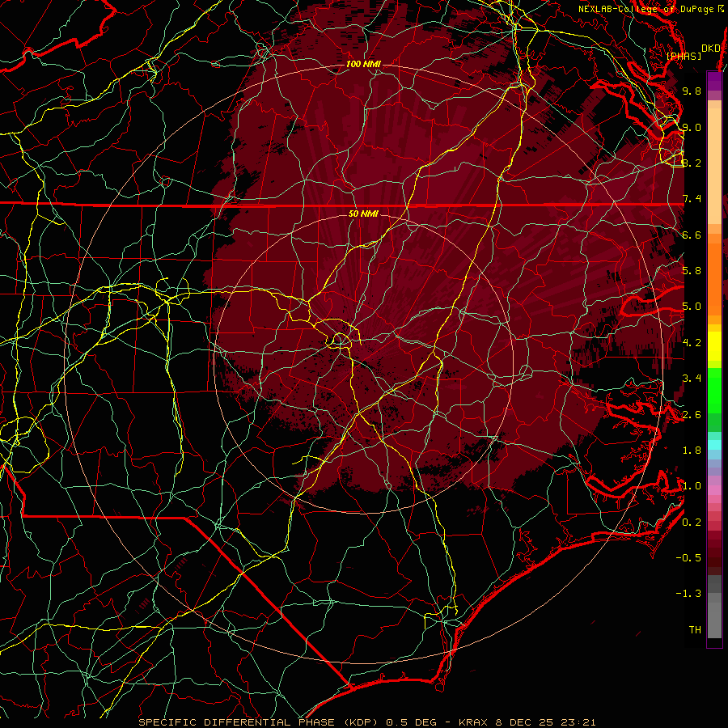This screenshot has width=728, height=728.
Task: Click the -0.5 scale value label
Action: [x=688, y=558]
